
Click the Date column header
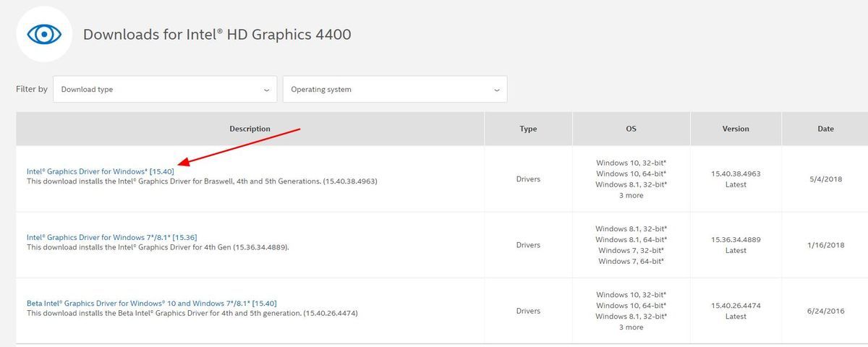tap(825, 129)
